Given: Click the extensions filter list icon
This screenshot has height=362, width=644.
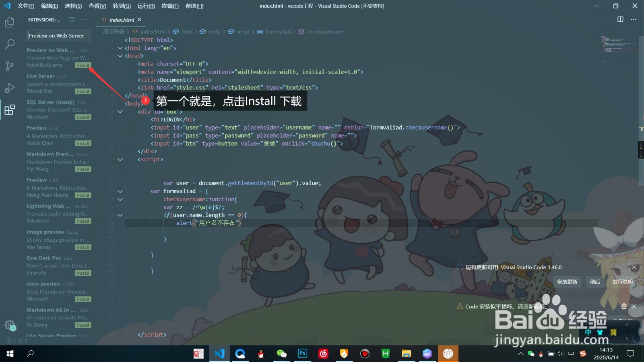Looking at the screenshot, I should 71,20.
